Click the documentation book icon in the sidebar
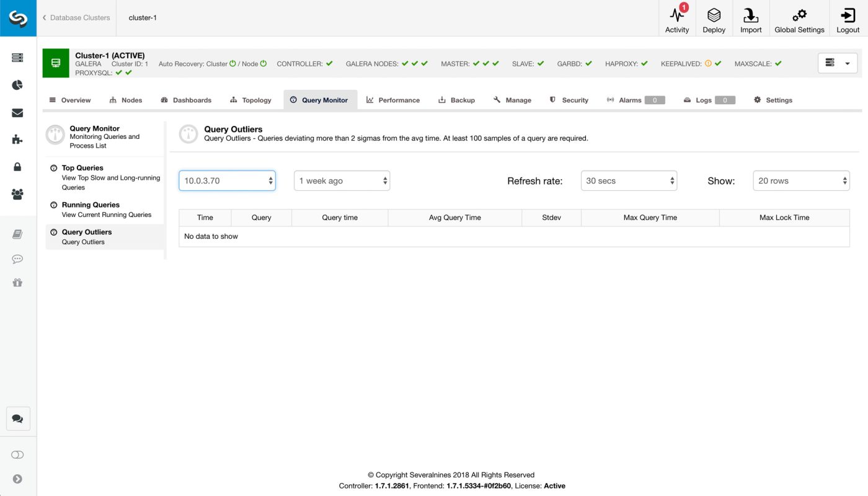This screenshot has width=868, height=496. click(18, 234)
